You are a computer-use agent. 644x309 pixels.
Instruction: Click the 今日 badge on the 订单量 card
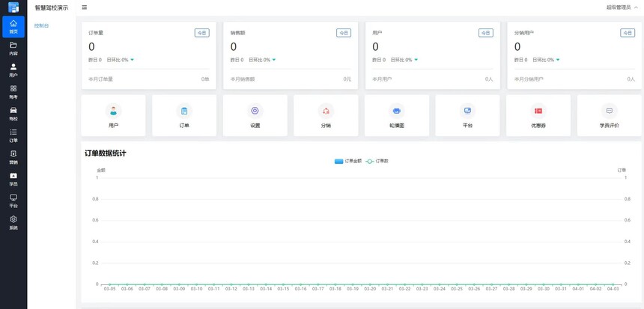(x=201, y=33)
